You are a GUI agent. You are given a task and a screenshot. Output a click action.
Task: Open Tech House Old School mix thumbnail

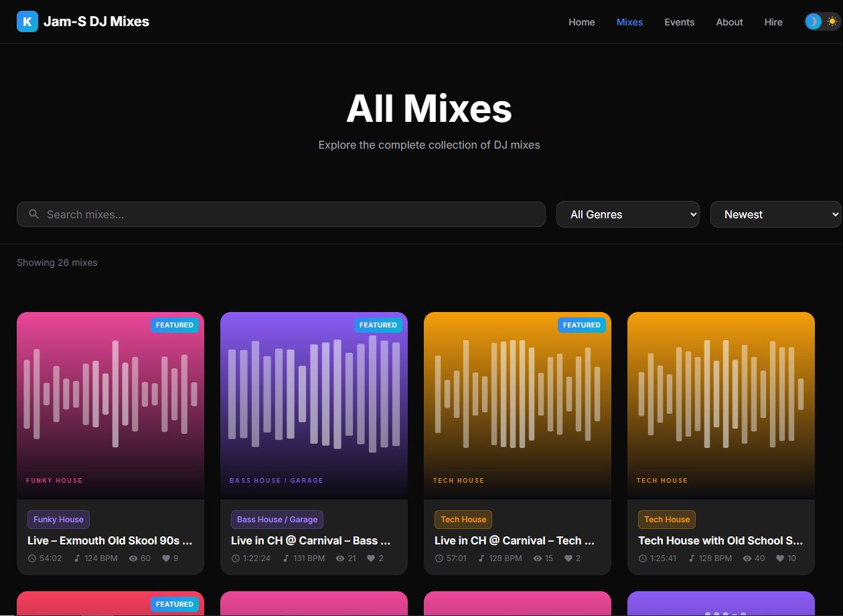pos(721,406)
